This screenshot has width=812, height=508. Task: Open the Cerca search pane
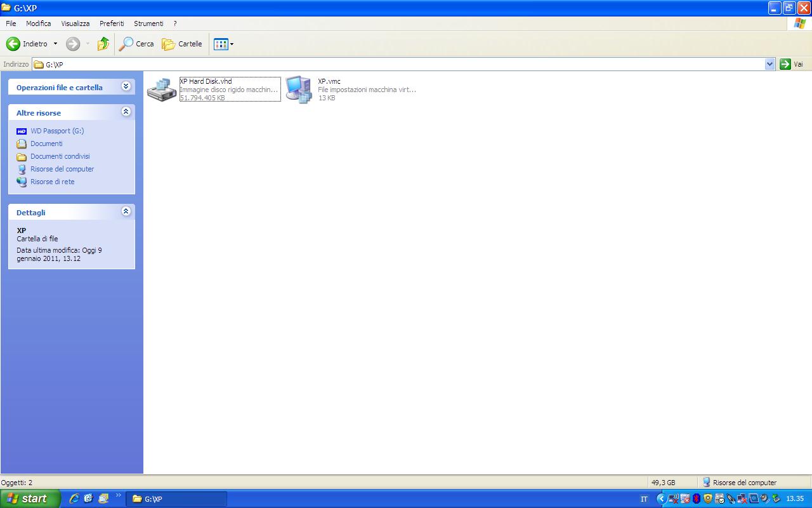pyautogui.click(x=136, y=44)
